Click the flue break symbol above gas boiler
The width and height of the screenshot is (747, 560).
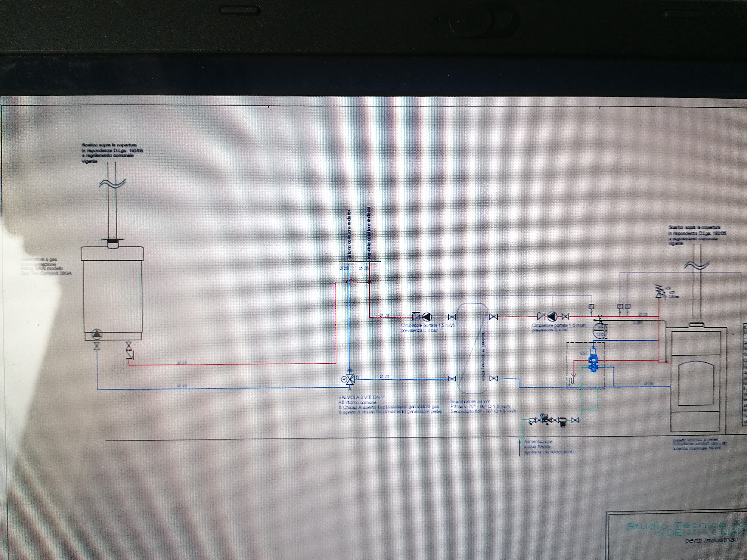click(112, 183)
